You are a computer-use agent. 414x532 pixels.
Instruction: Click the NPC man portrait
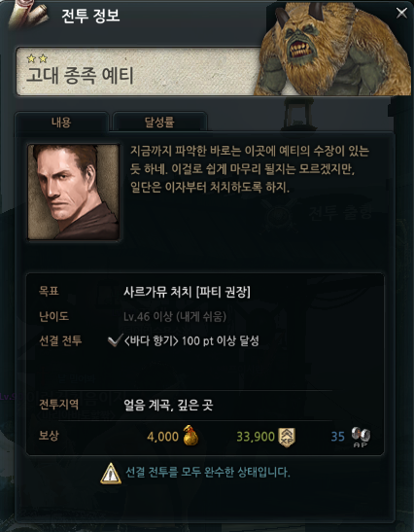coord(73,192)
